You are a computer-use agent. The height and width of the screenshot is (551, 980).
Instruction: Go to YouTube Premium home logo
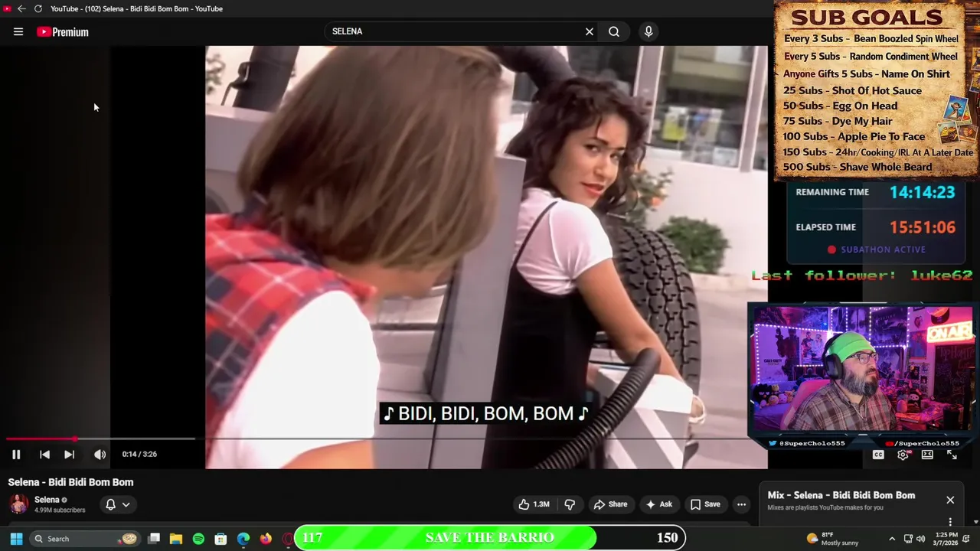(63, 31)
